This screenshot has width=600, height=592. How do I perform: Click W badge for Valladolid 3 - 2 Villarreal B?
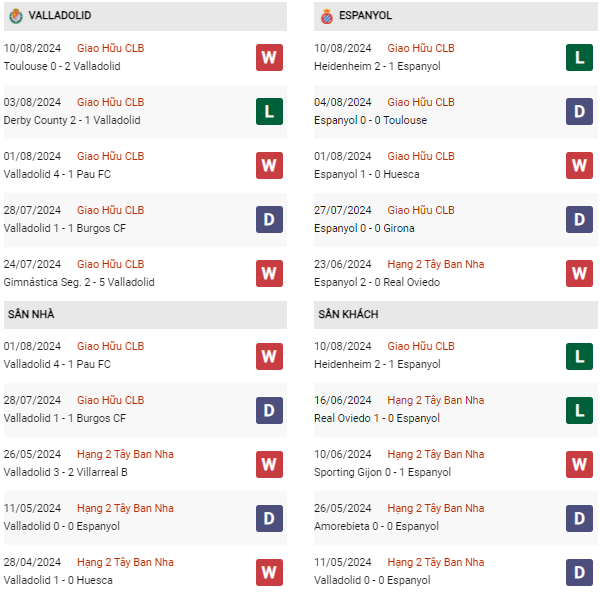click(268, 463)
